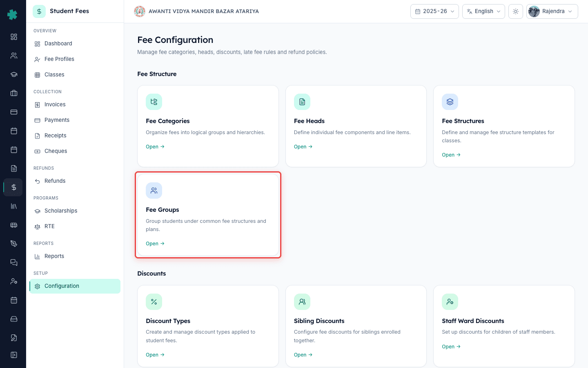Click the Fee Structures layers icon
This screenshot has width=588, height=368.
click(x=450, y=102)
